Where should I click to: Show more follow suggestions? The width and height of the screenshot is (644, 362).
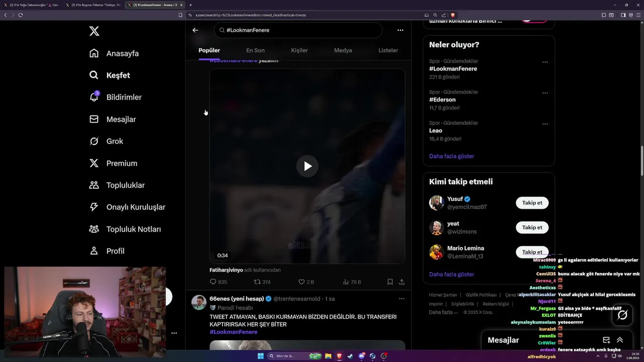(451, 275)
